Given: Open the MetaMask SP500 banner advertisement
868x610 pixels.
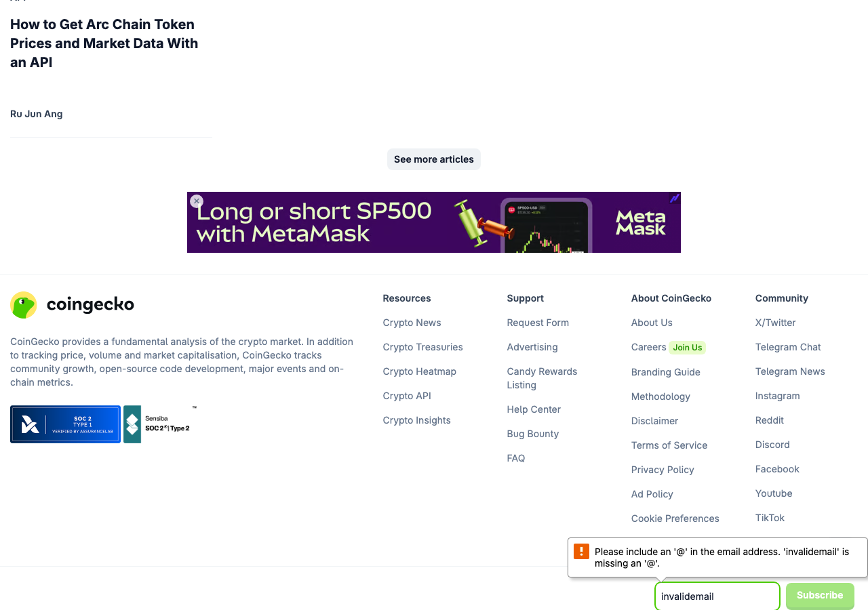Looking at the screenshot, I should [434, 222].
